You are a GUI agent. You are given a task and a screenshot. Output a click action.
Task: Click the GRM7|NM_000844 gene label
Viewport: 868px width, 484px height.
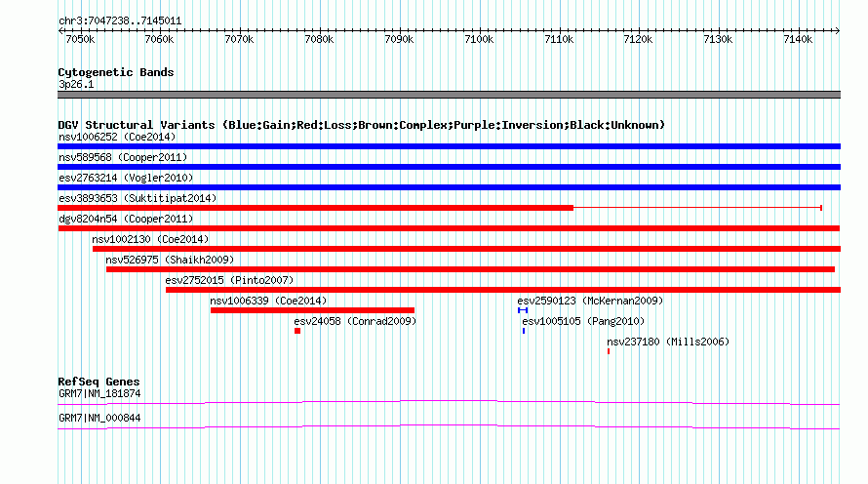point(99,418)
